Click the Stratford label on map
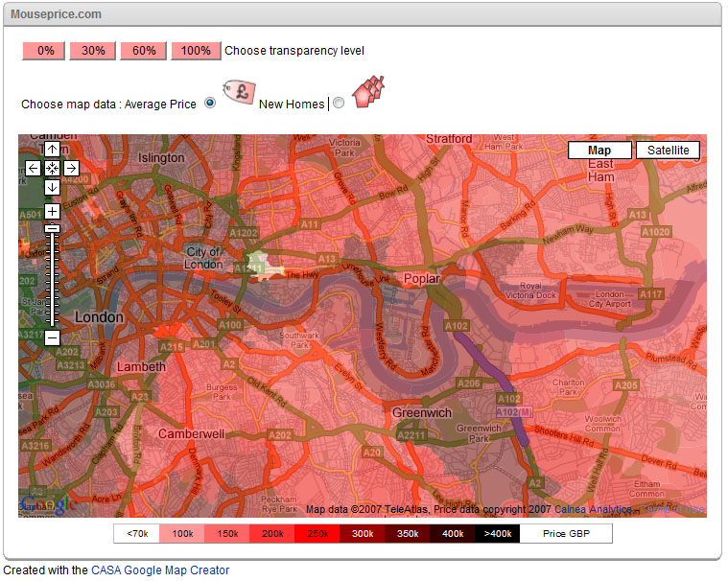728x581 pixels. click(449, 139)
